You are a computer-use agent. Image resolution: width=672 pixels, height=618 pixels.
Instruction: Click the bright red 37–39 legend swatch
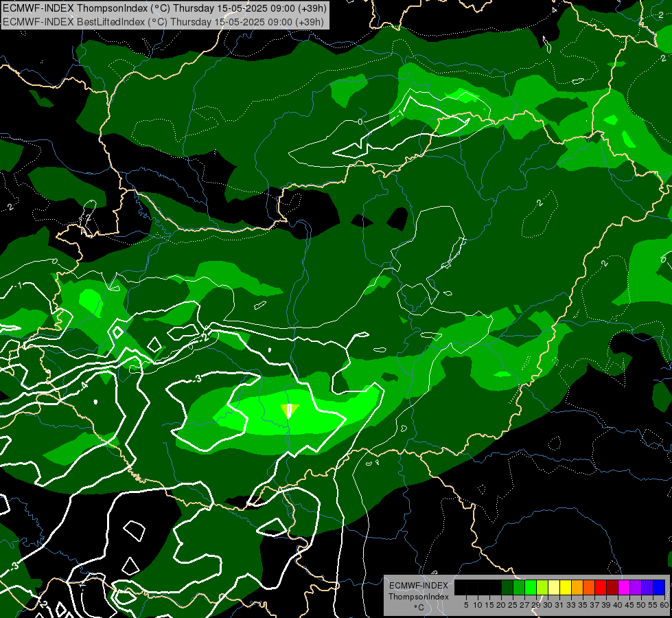(601, 587)
